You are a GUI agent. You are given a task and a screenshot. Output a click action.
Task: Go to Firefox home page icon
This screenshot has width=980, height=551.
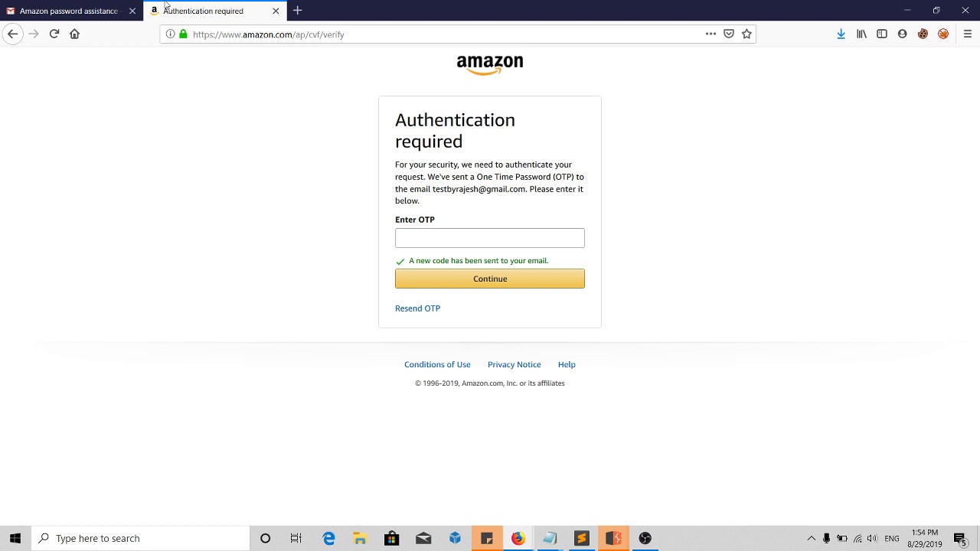pyautogui.click(x=74, y=34)
